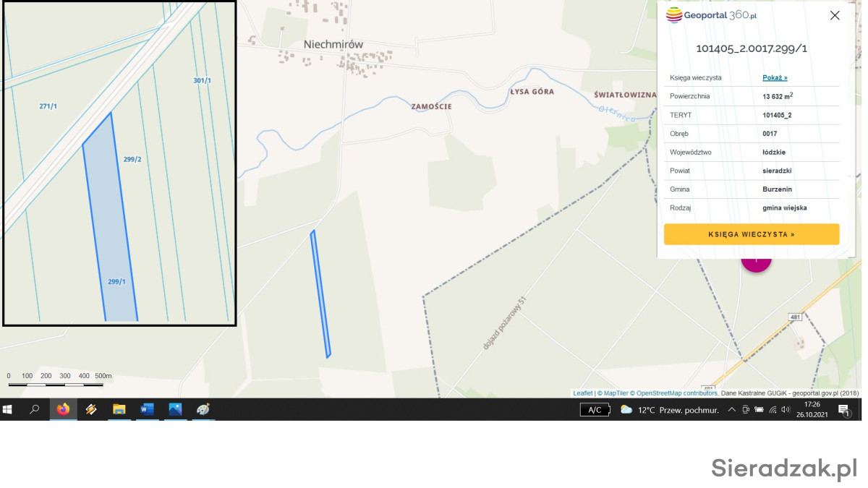Switch to Microsoft Word in the taskbar
This screenshot has height=488, width=868.
point(147,409)
